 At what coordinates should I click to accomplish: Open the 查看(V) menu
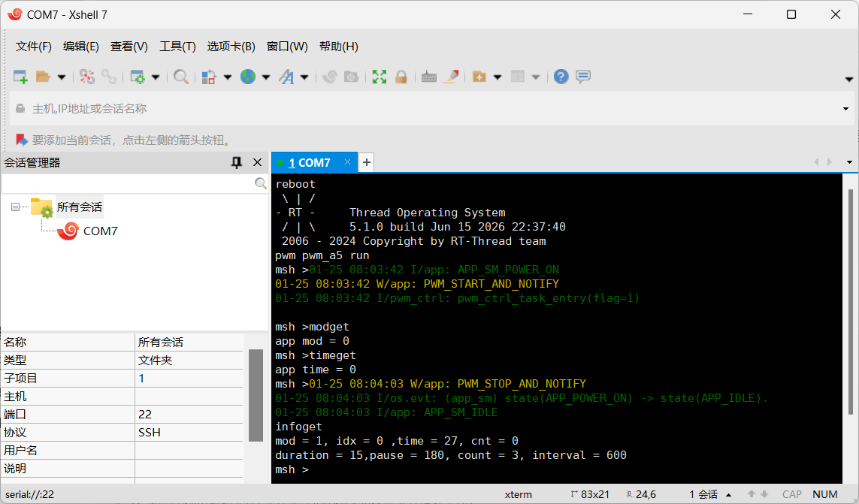(x=129, y=47)
